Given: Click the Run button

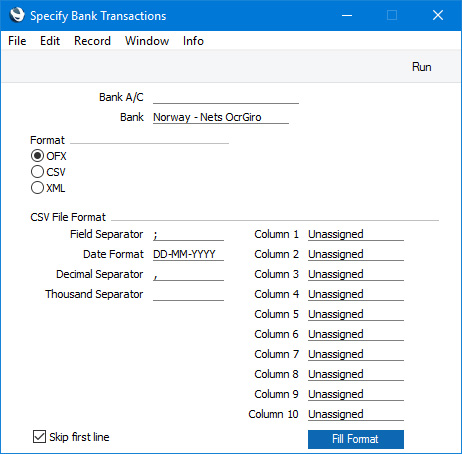Looking at the screenshot, I should 422,67.
